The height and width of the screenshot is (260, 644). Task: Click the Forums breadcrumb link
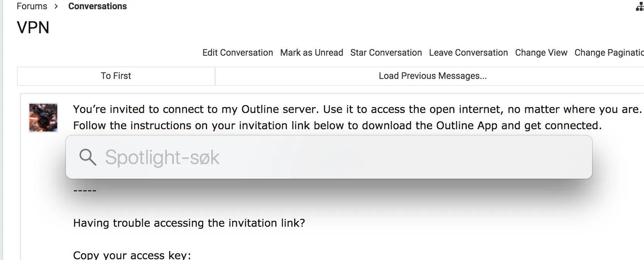[x=32, y=6]
